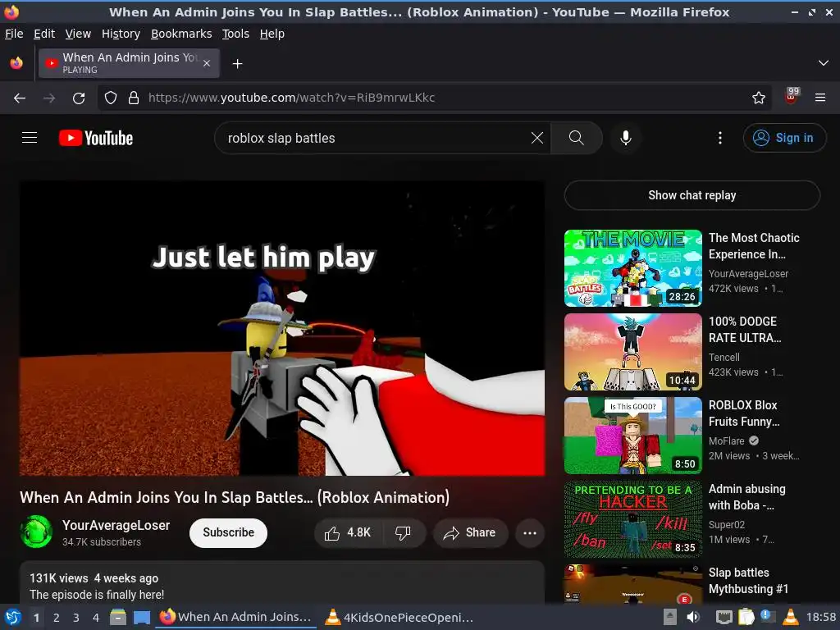Click the clipboard tray icon

[x=746, y=617]
